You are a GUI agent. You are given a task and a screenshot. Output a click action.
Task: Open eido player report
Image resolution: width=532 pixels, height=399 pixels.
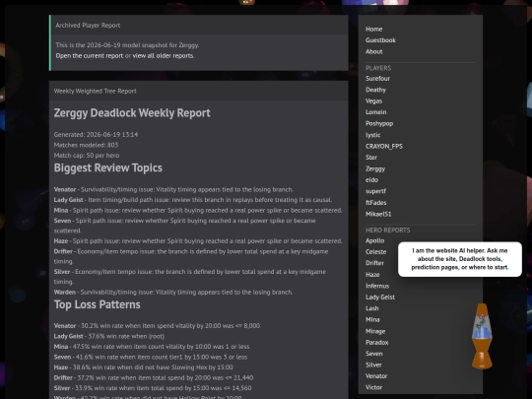(x=371, y=180)
